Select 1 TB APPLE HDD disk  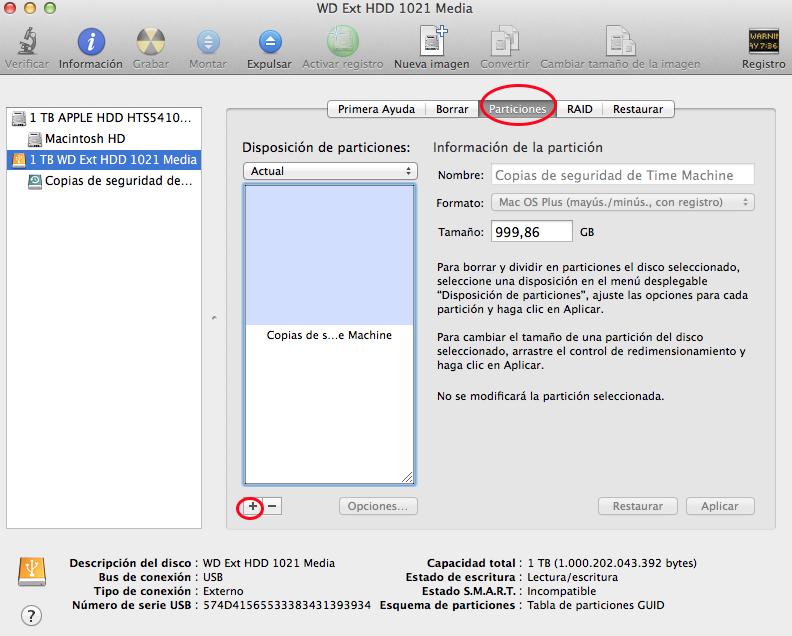[x=108, y=118]
